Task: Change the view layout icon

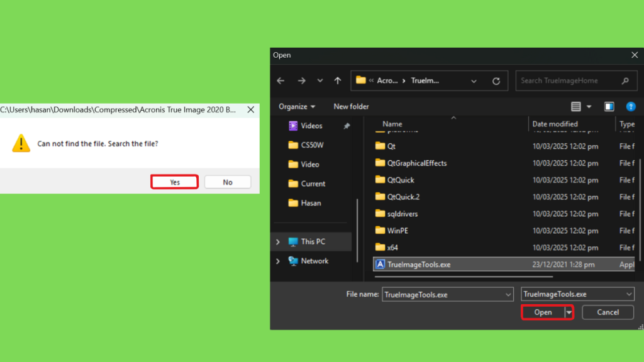Action: (x=576, y=107)
